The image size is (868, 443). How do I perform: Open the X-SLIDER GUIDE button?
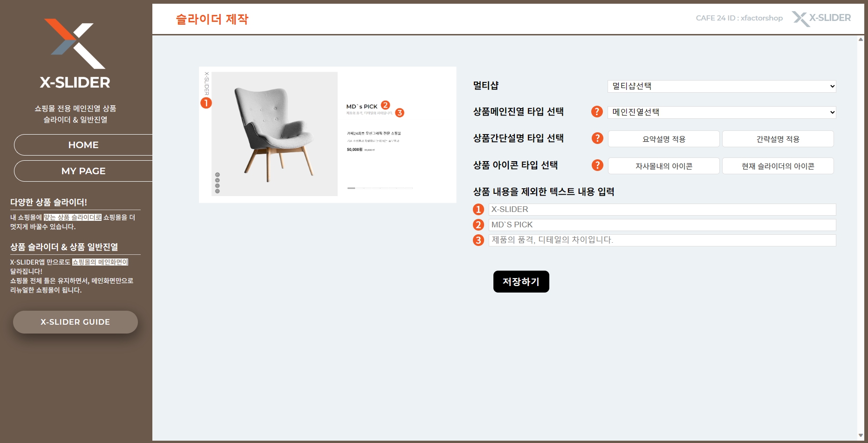[75, 322]
